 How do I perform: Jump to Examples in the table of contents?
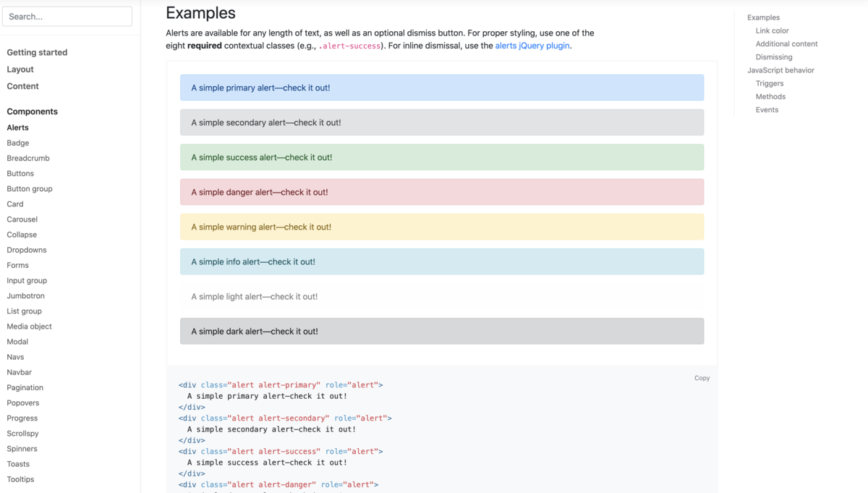click(763, 17)
